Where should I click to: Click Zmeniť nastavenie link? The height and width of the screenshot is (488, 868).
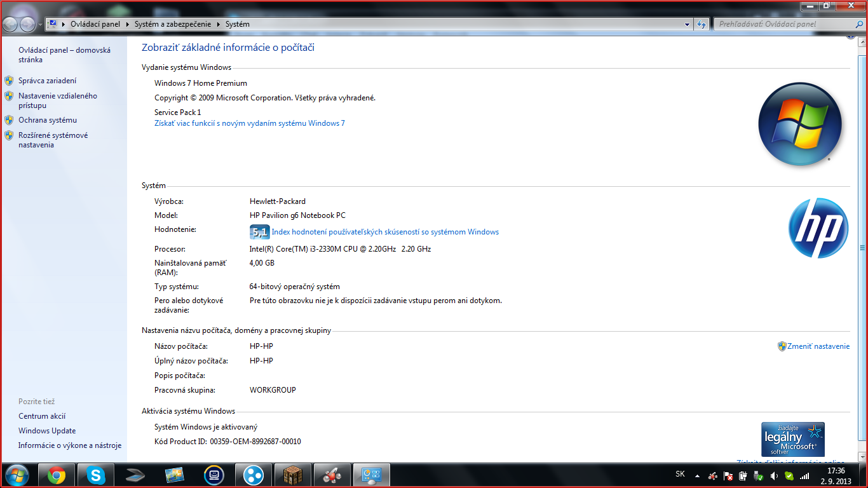tap(818, 346)
